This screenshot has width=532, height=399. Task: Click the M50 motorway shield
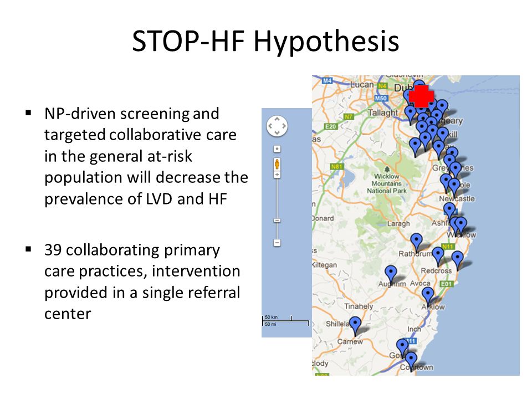[x=381, y=99]
